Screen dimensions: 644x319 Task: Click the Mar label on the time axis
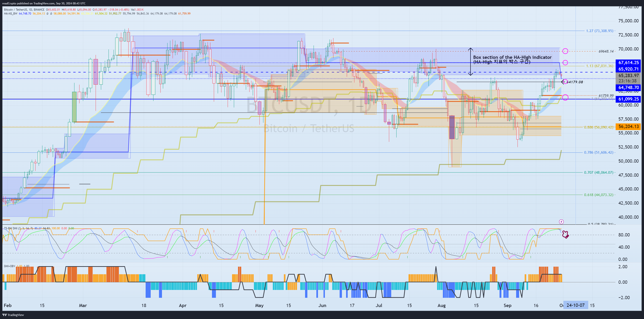coord(83,305)
